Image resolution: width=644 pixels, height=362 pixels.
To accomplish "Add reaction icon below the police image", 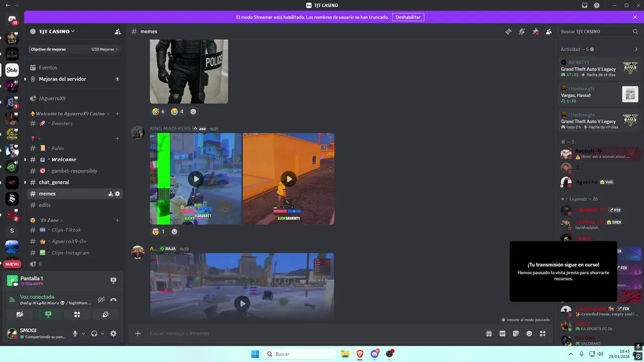I will click(193, 112).
